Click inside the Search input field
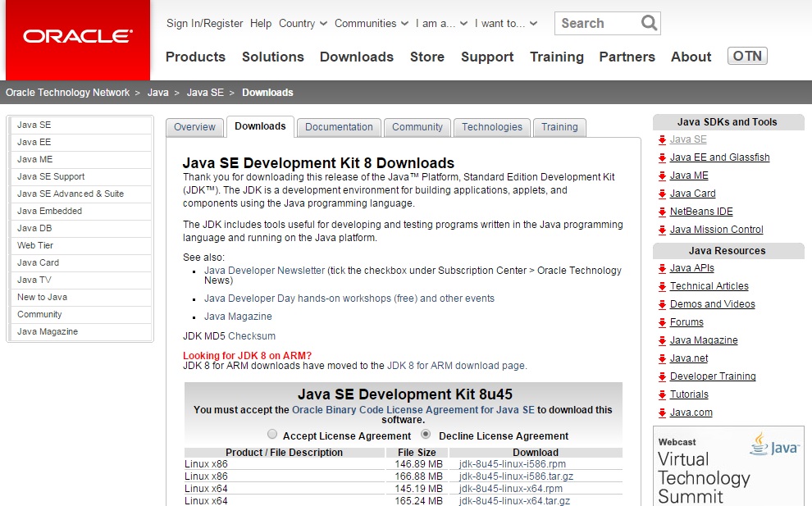Viewport: 812px width, 506px height. 595,23
